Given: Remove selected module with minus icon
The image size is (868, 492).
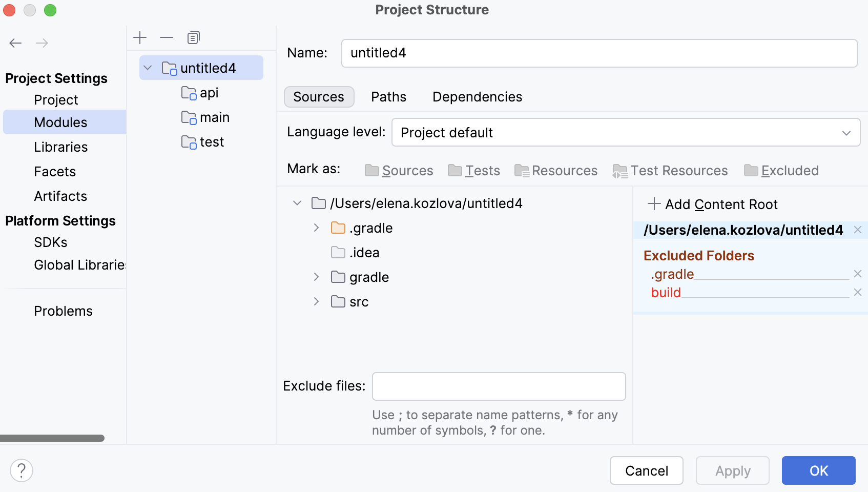Looking at the screenshot, I should pos(167,37).
